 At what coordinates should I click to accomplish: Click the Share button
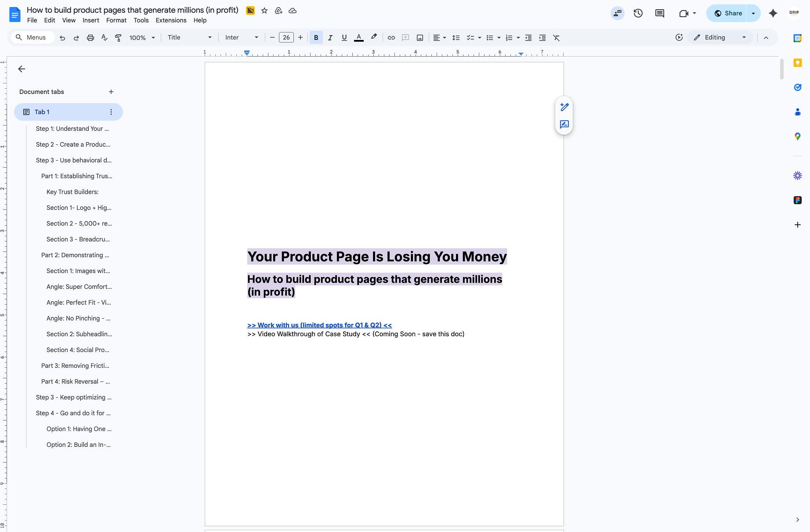coord(727,13)
